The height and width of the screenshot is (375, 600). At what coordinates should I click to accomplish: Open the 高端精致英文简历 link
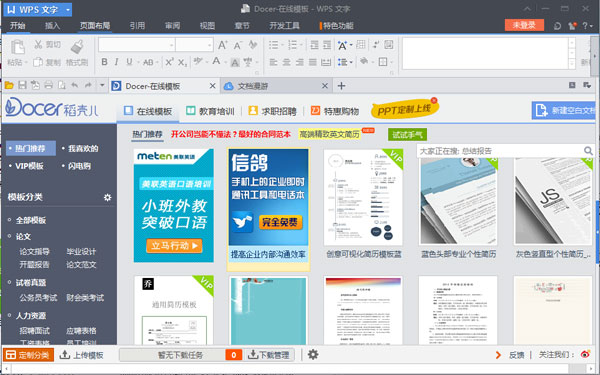click(329, 134)
